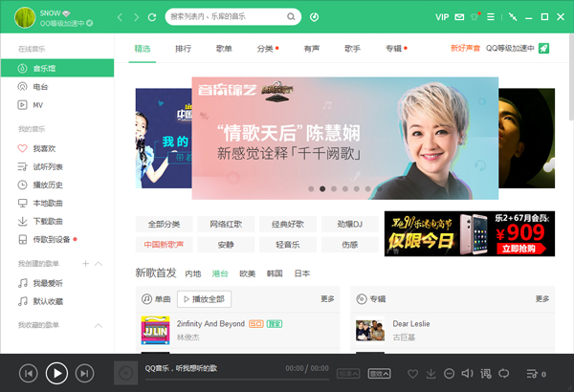Open the main menu hamburger icon
This screenshot has width=574, height=392.
tap(491, 17)
